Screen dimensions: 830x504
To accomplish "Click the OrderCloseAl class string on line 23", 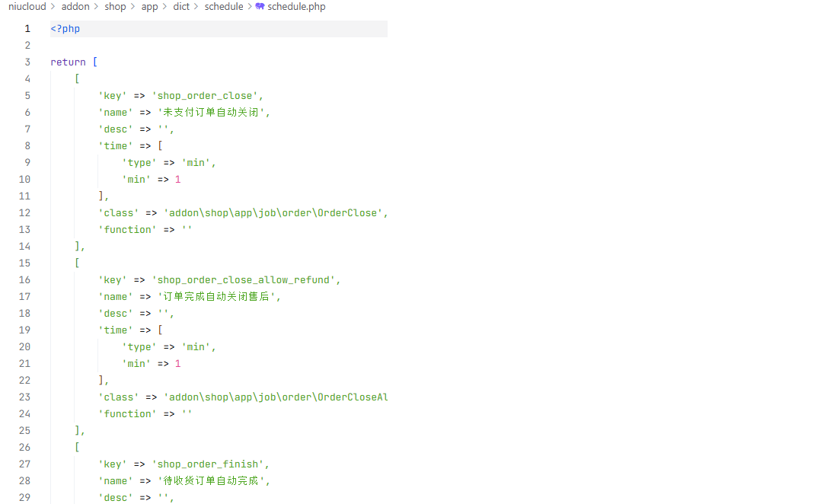I will pos(275,397).
